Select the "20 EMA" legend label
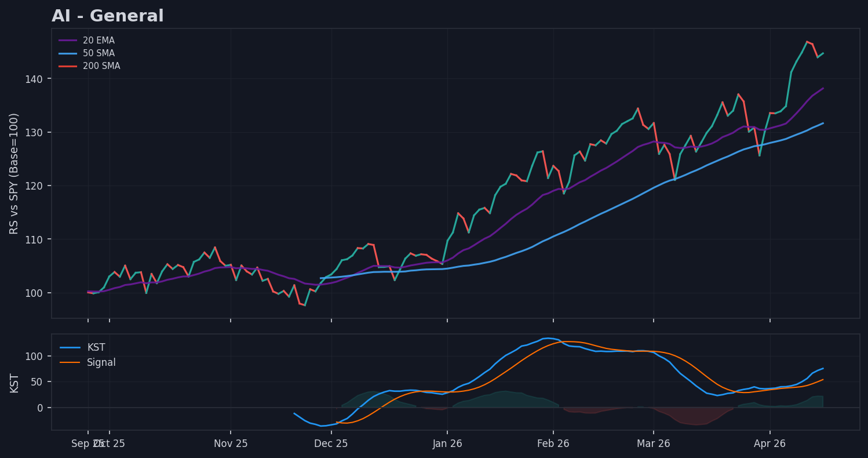This screenshot has height=458, width=868. point(99,41)
